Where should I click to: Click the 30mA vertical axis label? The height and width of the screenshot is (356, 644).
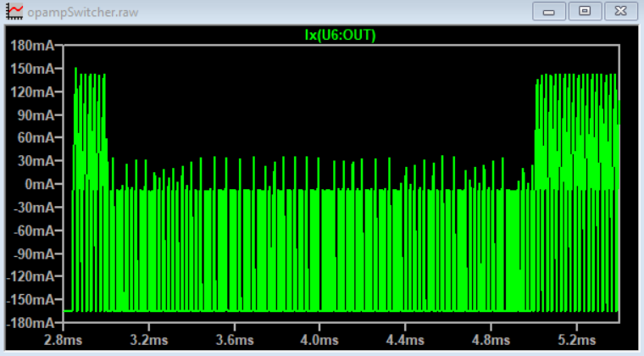pos(36,161)
